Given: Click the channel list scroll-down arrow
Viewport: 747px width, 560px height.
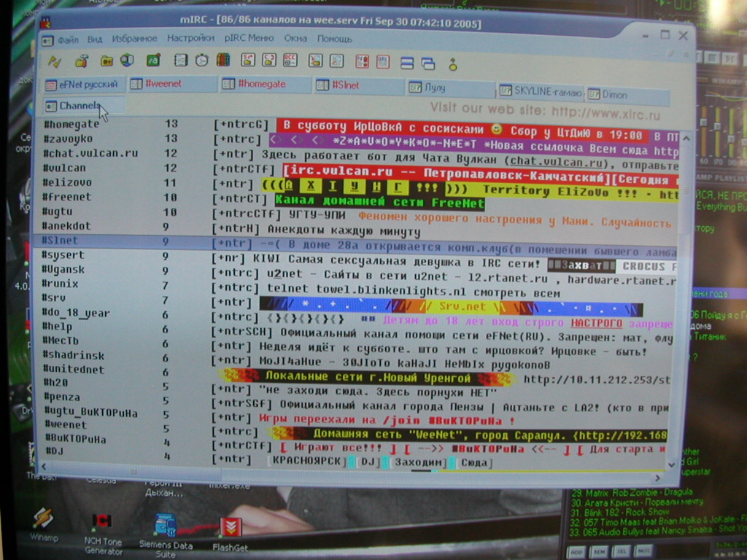Looking at the screenshot, I should tap(671, 464).
